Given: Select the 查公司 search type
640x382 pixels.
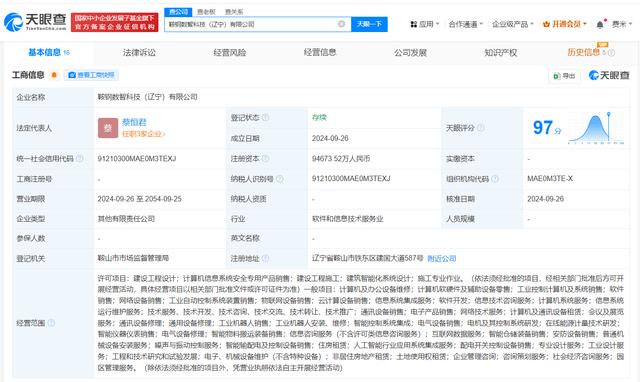Looking at the screenshot, I should pyautogui.click(x=178, y=12).
